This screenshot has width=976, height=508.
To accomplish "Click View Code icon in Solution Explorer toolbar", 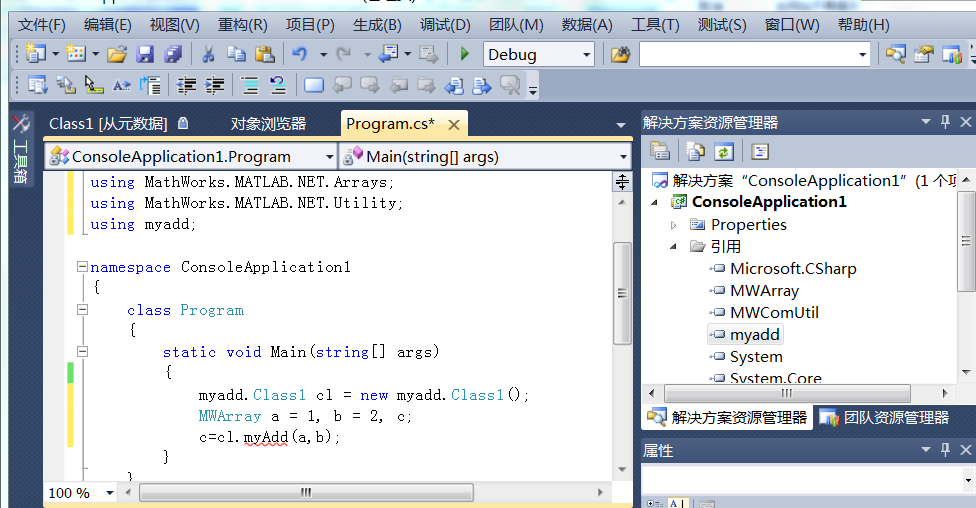I will (x=760, y=151).
